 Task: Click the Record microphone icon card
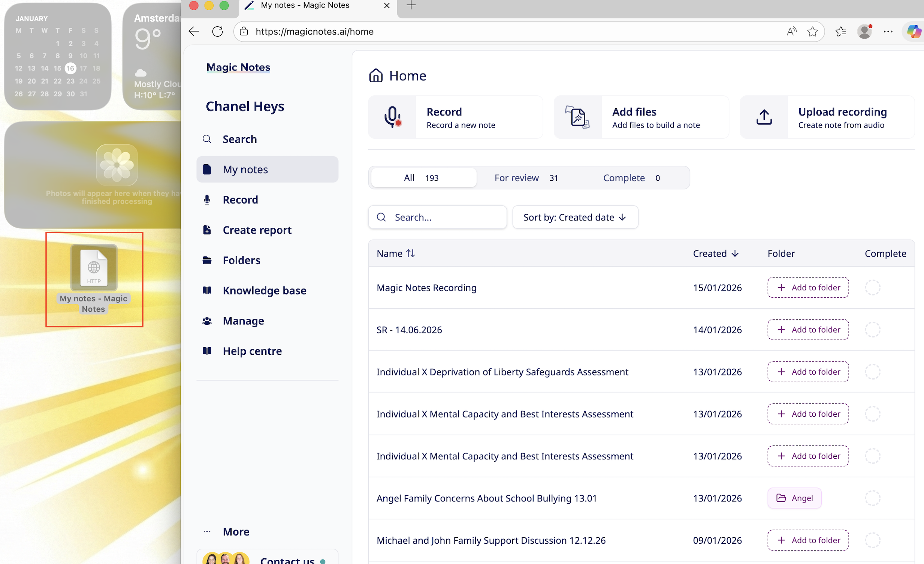pyautogui.click(x=392, y=117)
